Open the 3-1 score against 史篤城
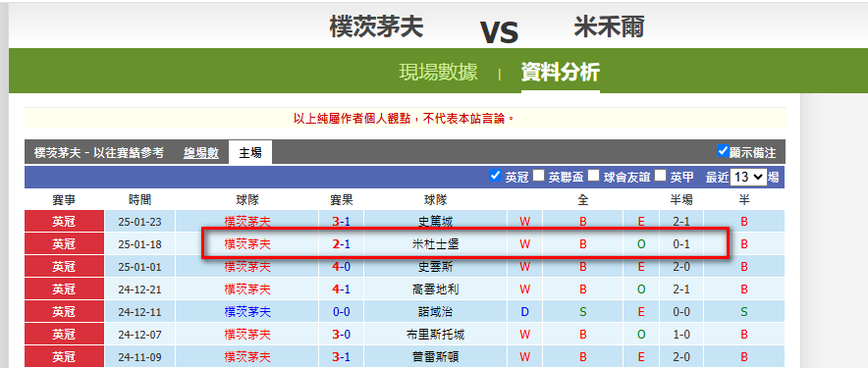Screen dimensions: 868x368 341,222
